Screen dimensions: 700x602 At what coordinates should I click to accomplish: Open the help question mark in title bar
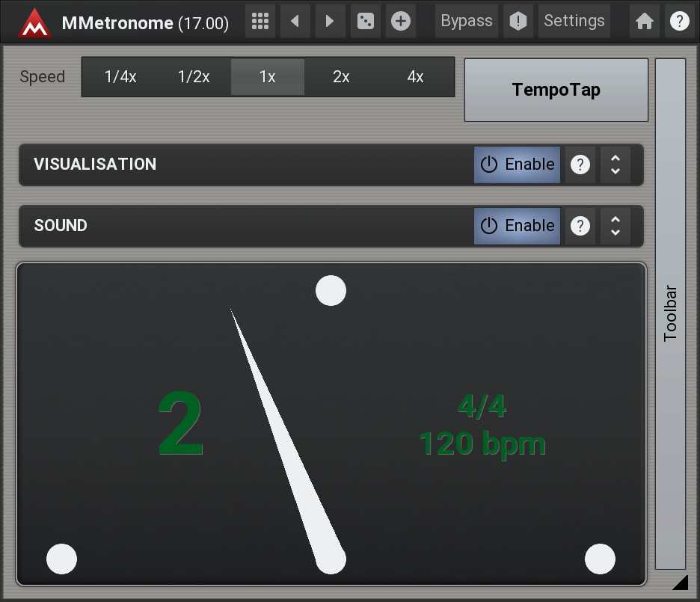pyautogui.click(x=679, y=22)
